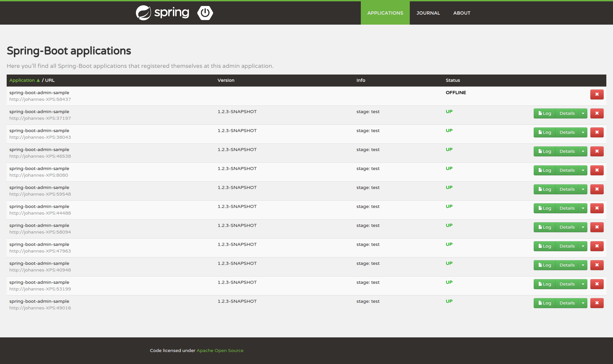This screenshot has width=613, height=364.
Task: Expand Details dropdown for port 58094 instance
Action: [583, 227]
